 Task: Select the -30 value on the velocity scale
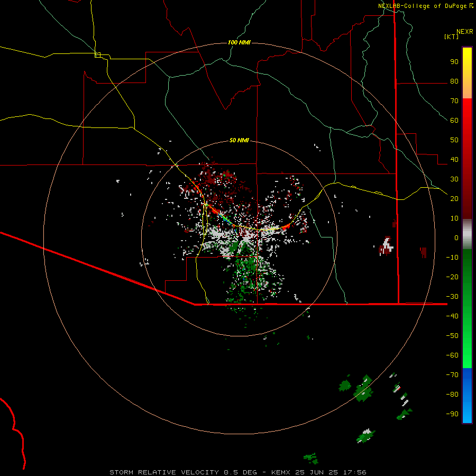(x=452, y=297)
